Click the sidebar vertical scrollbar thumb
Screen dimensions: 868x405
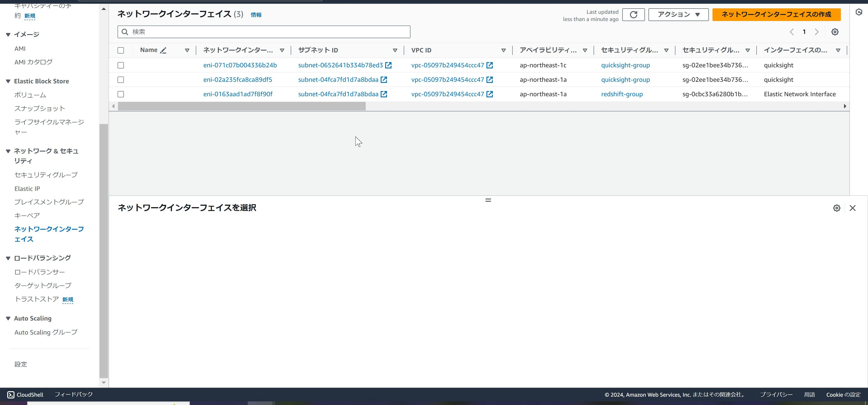click(x=104, y=251)
